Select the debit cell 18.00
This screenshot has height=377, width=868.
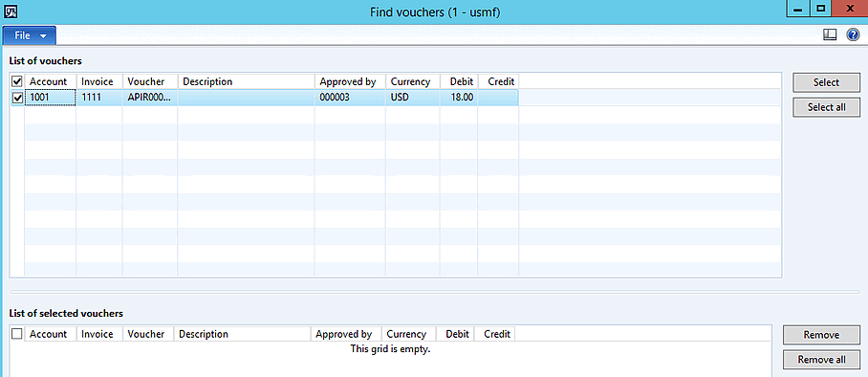[459, 99]
